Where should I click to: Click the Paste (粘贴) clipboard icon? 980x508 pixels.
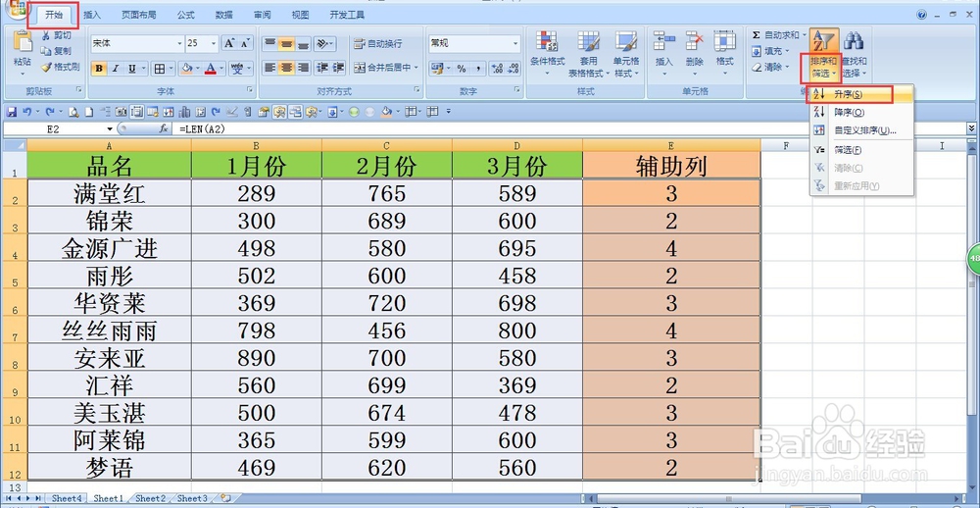pos(23,42)
